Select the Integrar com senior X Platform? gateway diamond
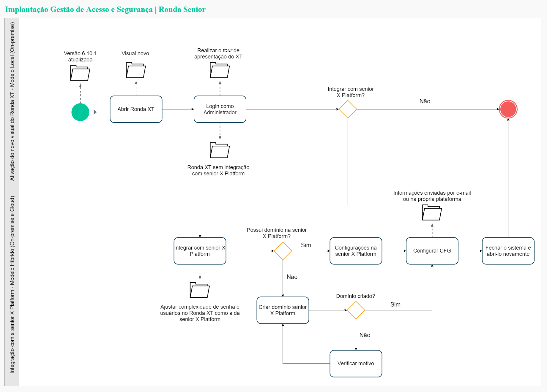Screen dimensions: 547x392 point(348,109)
